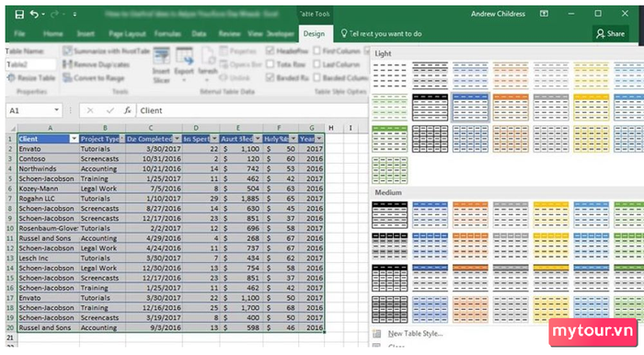Switch to the Design ribbon tab
Screen dimensions: 644x355
[314, 34]
